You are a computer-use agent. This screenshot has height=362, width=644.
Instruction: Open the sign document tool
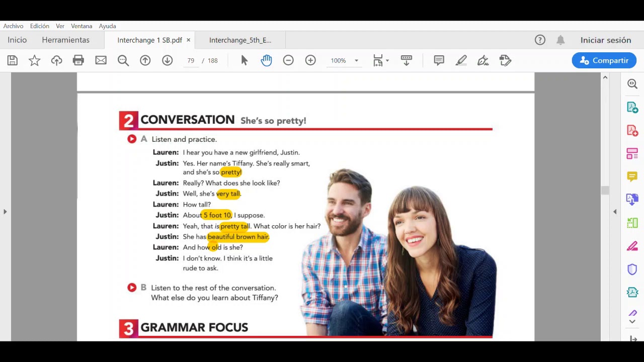[483, 60]
